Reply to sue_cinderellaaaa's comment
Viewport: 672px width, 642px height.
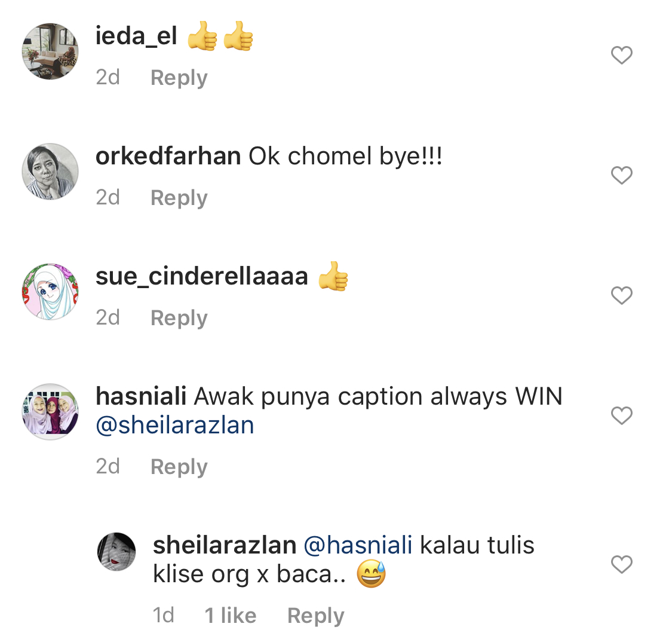(x=179, y=318)
